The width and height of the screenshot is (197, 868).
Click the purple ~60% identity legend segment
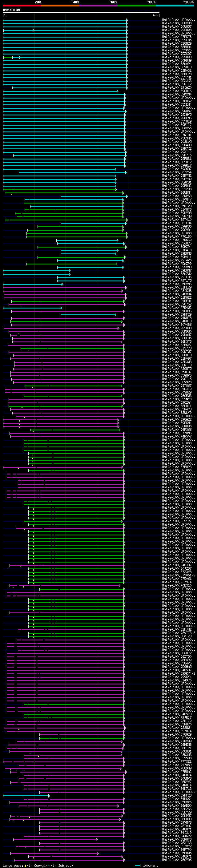tap(99, 6)
